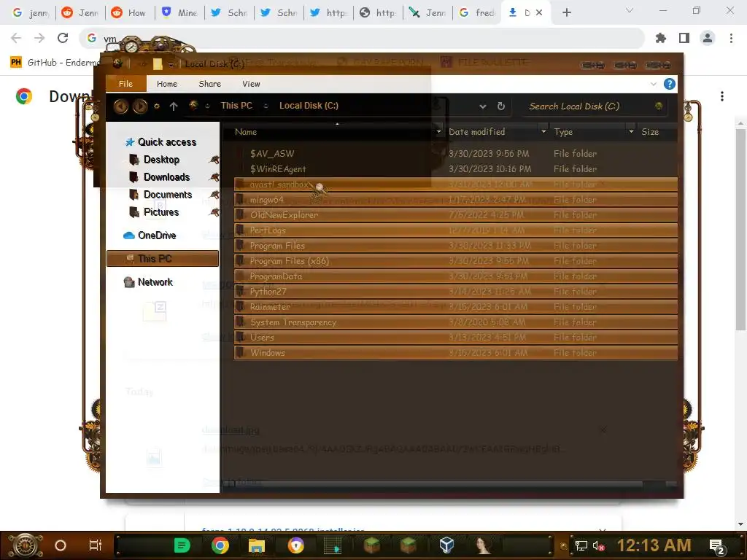This screenshot has width=747, height=560.
Task: Reload the page in Chrome
Action: pos(63,38)
